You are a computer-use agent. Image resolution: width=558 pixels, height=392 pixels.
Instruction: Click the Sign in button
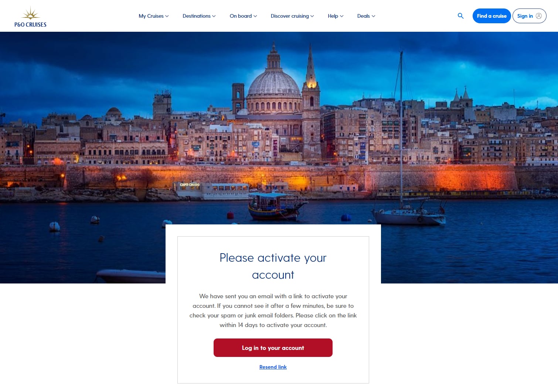click(529, 16)
